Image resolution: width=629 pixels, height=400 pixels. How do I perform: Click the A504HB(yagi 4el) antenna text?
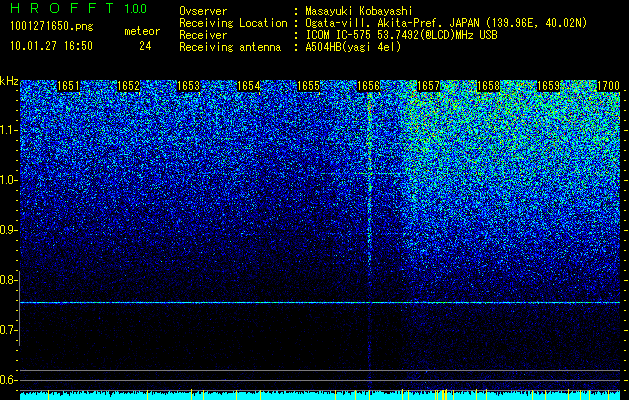point(353,47)
